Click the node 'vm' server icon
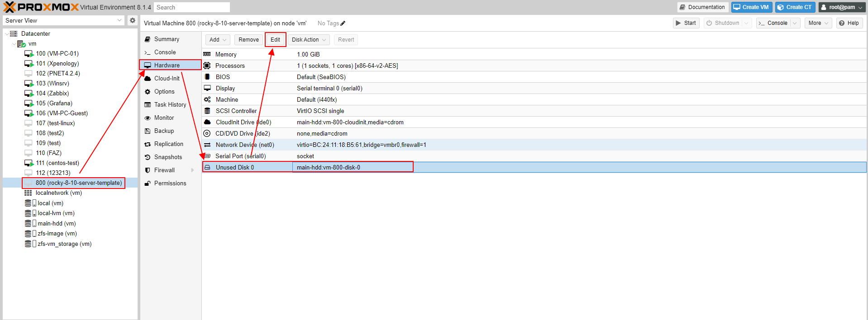This screenshot has height=320, width=868. (x=21, y=44)
